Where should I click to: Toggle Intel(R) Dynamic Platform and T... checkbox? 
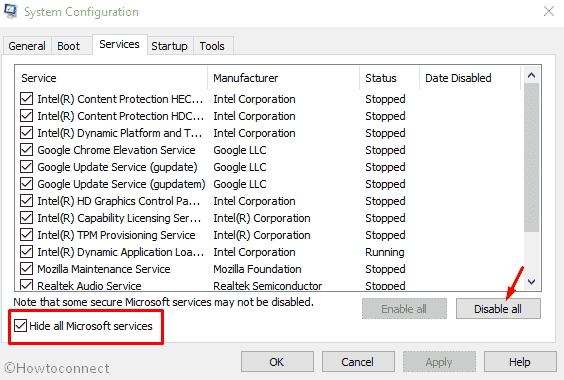27,132
